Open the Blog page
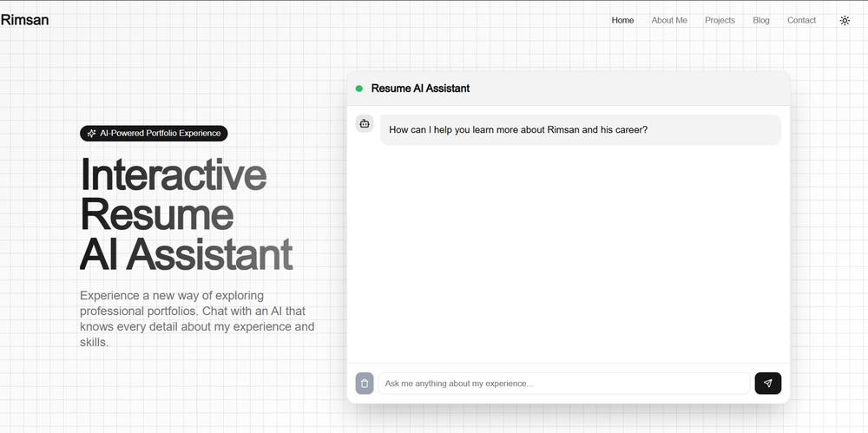Image resolution: width=868 pixels, height=433 pixels. (x=761, y=21)
